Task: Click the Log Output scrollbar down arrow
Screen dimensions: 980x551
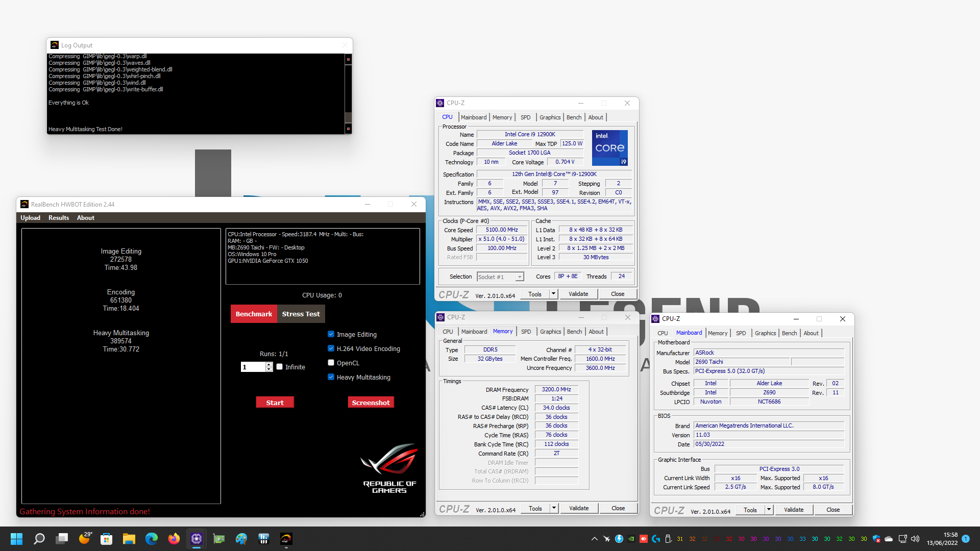Action: point(349,129)
